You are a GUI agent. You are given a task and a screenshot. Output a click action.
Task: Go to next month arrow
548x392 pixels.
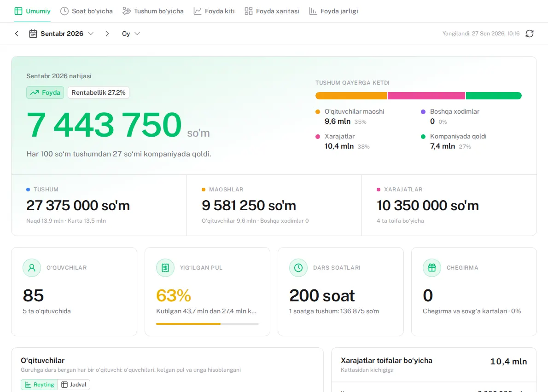pyautogui.click(x=107, y=34)
